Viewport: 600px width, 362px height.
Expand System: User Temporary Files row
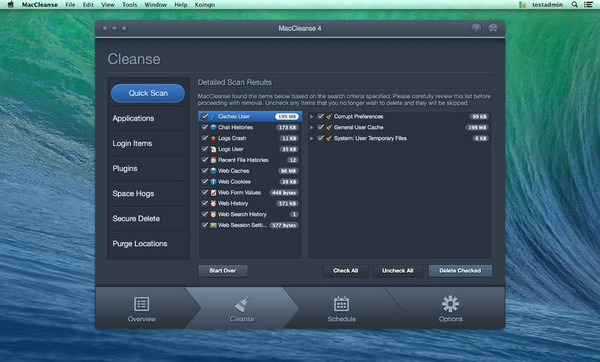(x=311, y=138)
